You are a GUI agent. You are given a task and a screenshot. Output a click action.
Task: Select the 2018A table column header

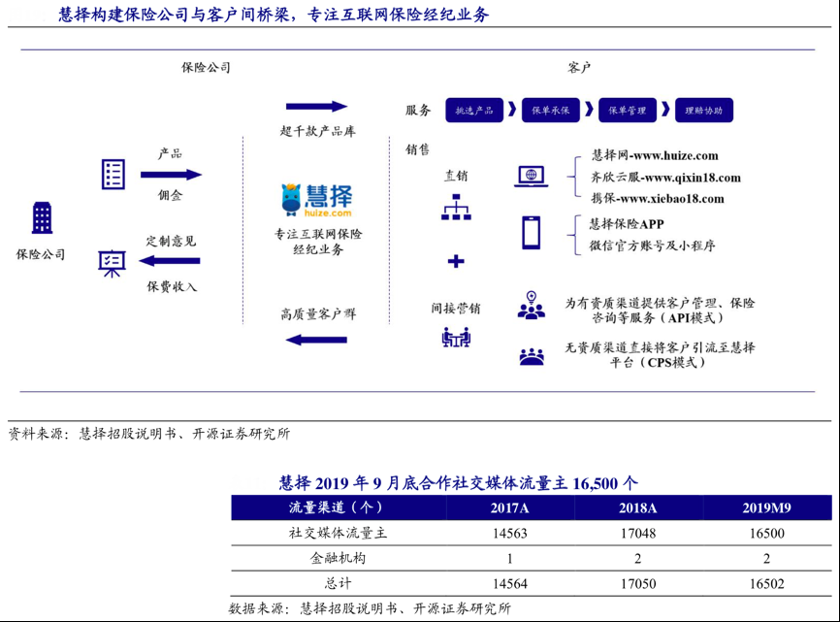coord(637,507)
